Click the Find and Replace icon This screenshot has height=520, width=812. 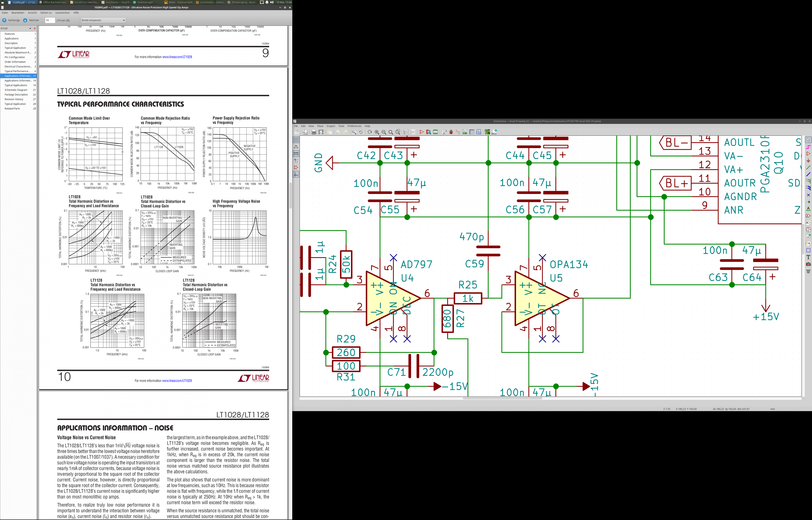click(361, 132)
